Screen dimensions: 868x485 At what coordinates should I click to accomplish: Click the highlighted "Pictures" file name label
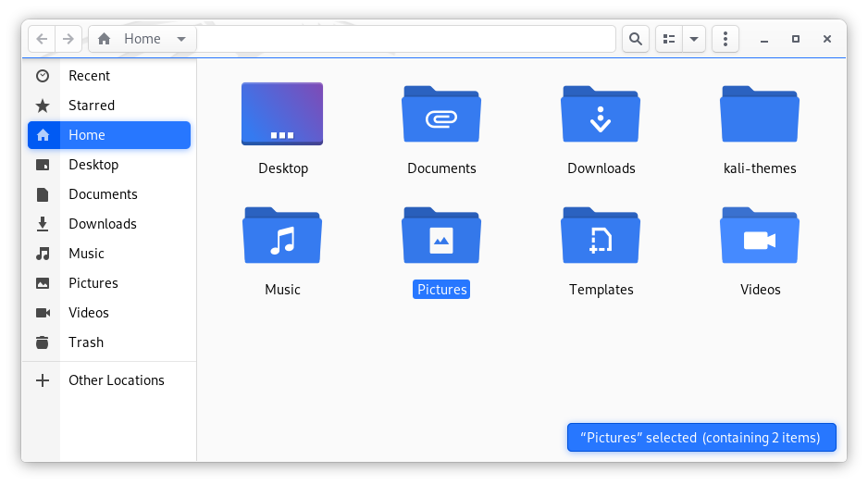coord(441,290)
